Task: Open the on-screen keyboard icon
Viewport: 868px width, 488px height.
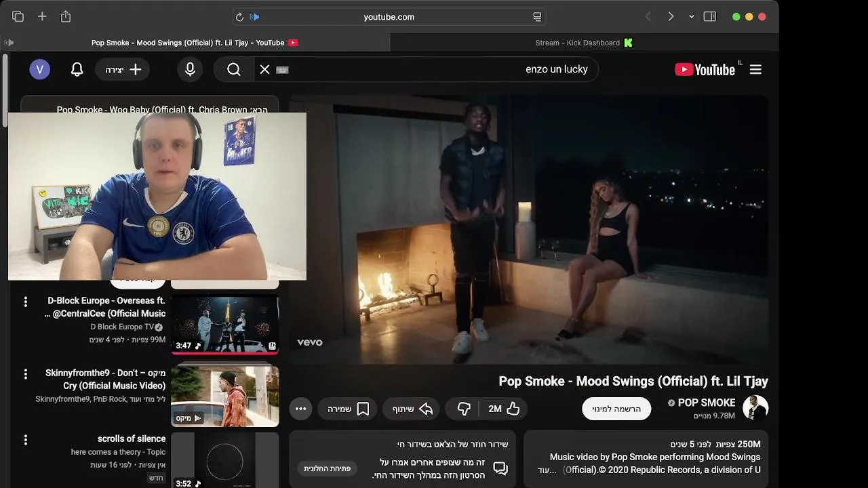Action: click(283, 70)
